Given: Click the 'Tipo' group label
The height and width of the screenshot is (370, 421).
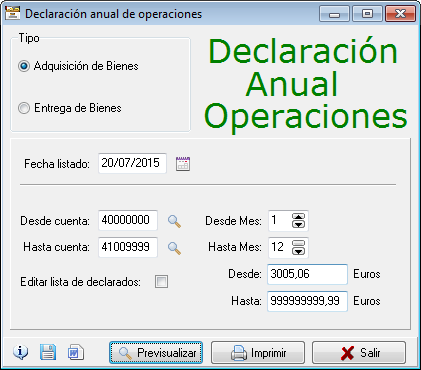Looking at the screenshot, I should coord(29,38).
